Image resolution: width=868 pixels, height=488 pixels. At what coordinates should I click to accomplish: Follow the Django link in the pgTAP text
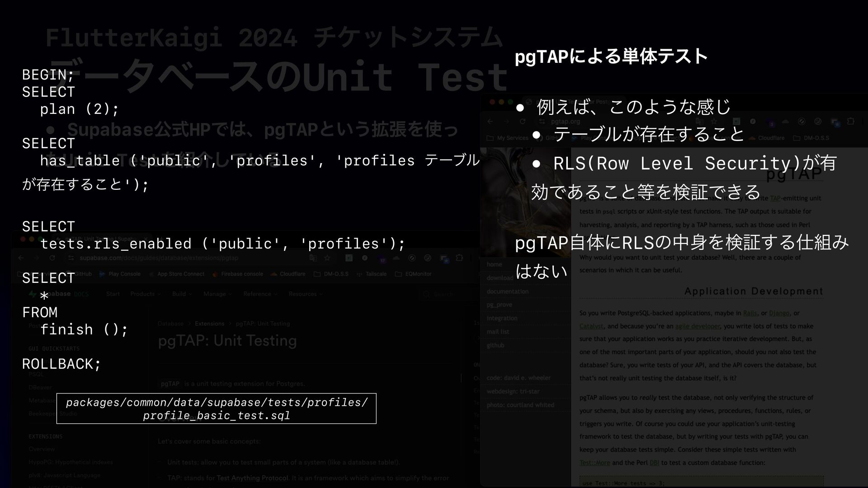tap(779, 313)
